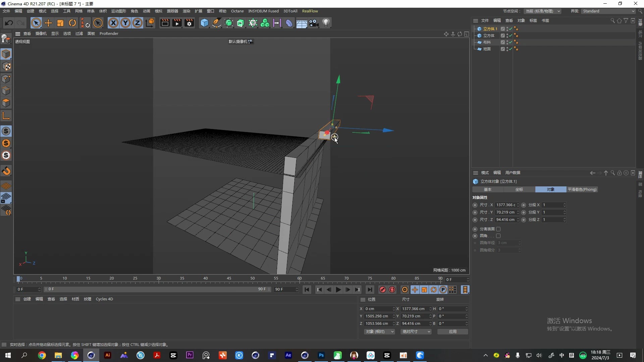Image resolution: width=644 pixels, height=362 pixels.
Task: Open the render settings icon
Action: tap(189, 23)
